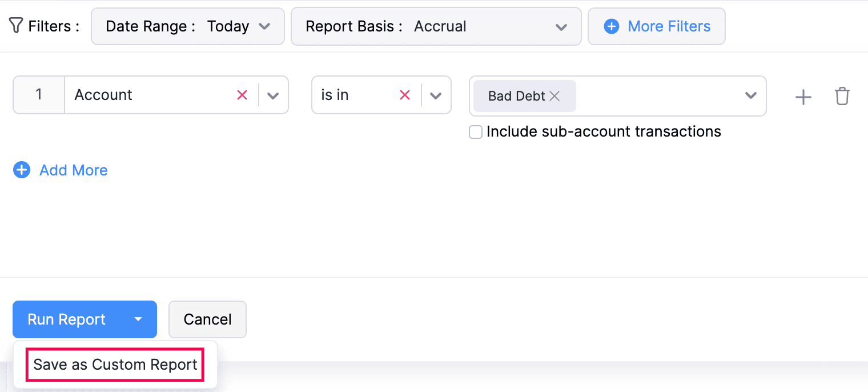The image size is (868, 392).
Task: Click the Run Report button
Action: click(x=66, y=319)
